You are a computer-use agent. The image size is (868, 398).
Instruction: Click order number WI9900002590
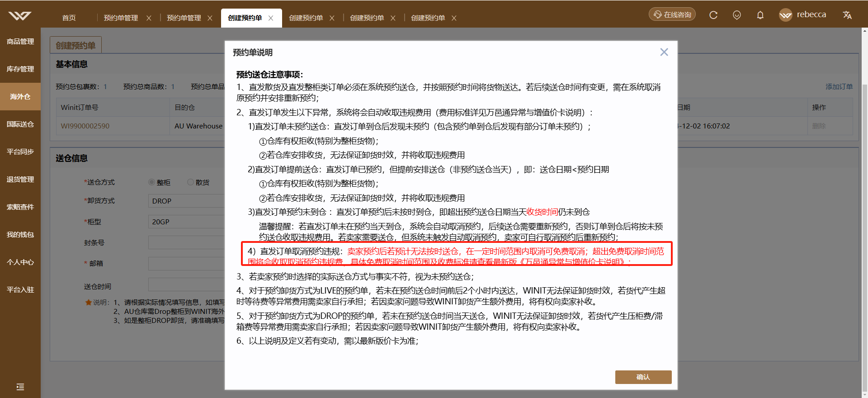pos(85,126)
